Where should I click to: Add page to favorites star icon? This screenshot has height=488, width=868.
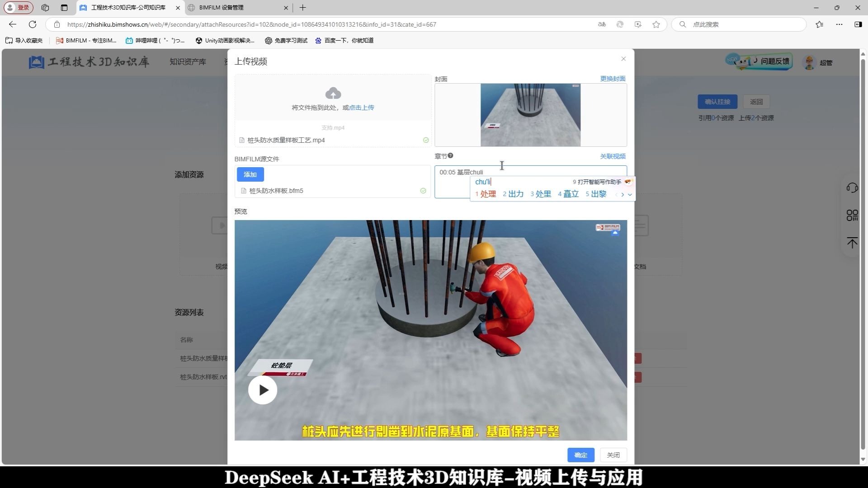click(656, 24)
